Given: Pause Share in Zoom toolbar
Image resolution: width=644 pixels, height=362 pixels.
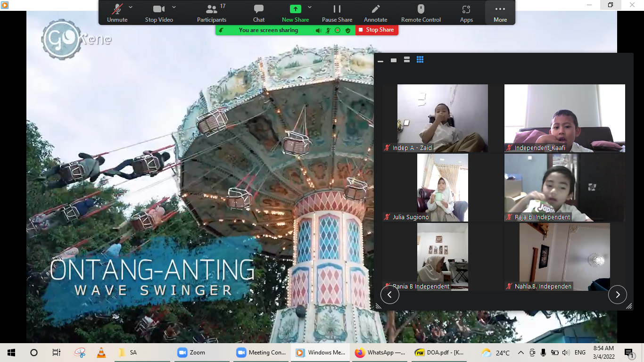Looking at the screenshot, I should (x=337, y=13).
